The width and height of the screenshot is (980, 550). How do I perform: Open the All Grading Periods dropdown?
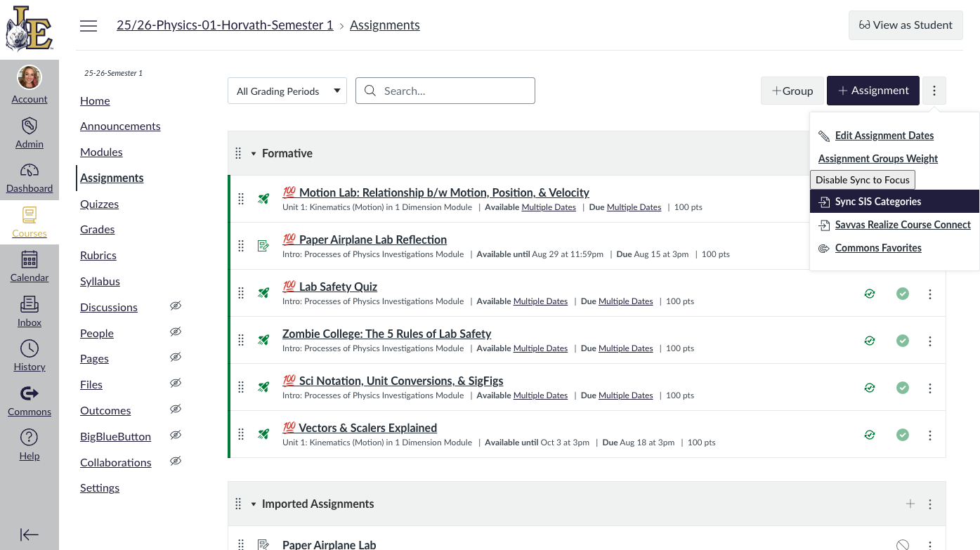287,91
